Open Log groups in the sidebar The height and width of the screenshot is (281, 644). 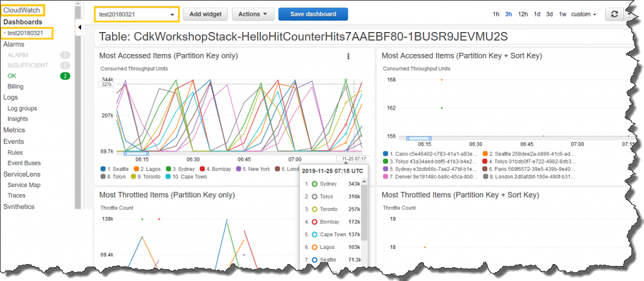(22, 109)
